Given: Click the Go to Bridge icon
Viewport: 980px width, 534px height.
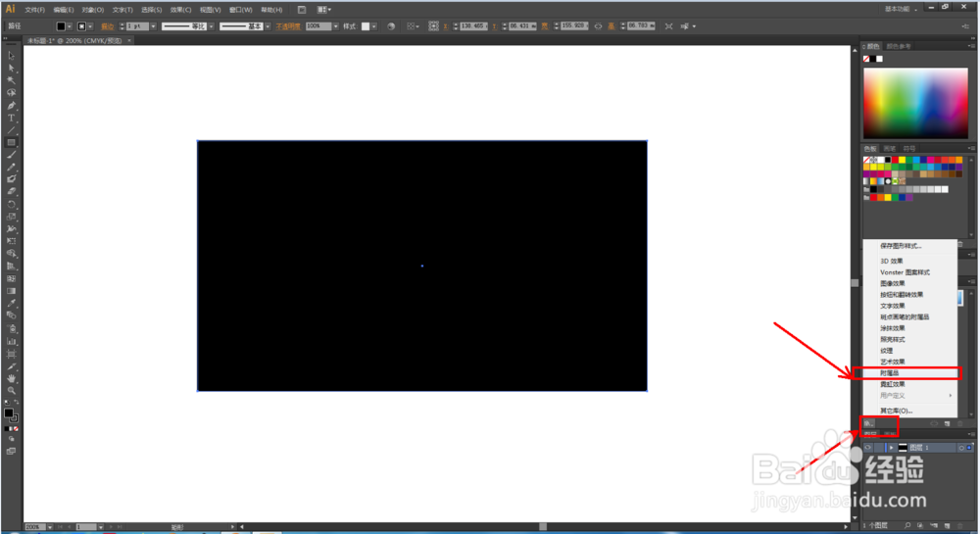Looking at the screenshot, I should pos(302,10).
